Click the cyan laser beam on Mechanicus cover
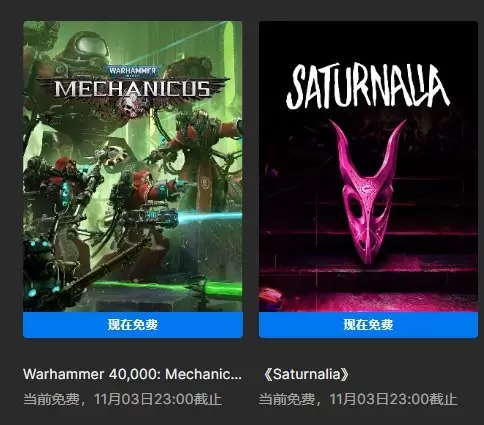Viewport: 484px width, 425px height. pyautogui.click(x=209, y=217)
